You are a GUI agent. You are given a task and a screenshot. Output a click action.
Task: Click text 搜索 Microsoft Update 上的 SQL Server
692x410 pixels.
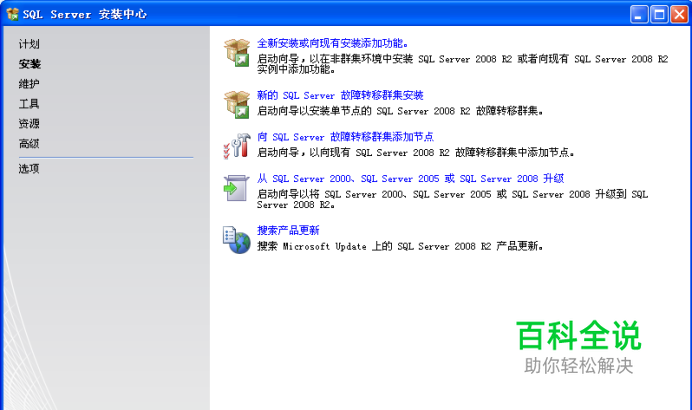[400, 246]
